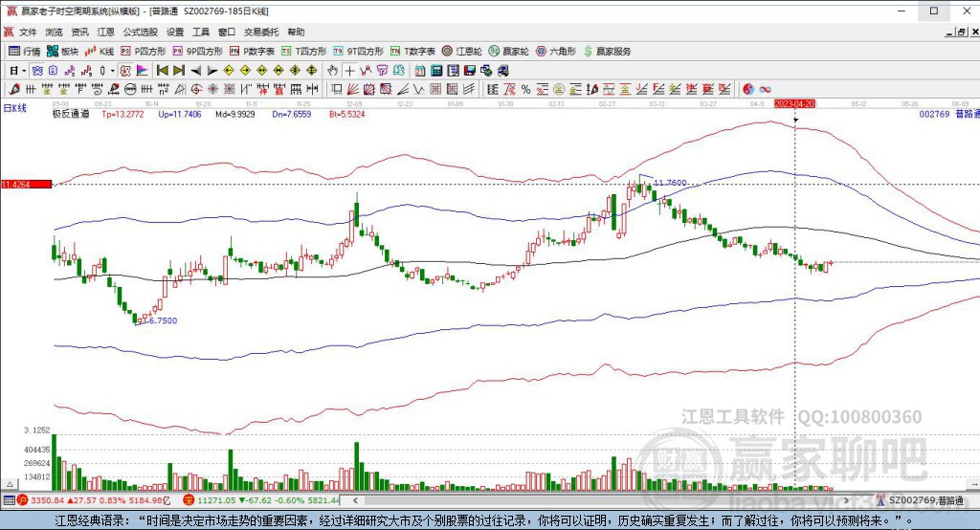Toggle the crosshair cursor button

[349, 71]
